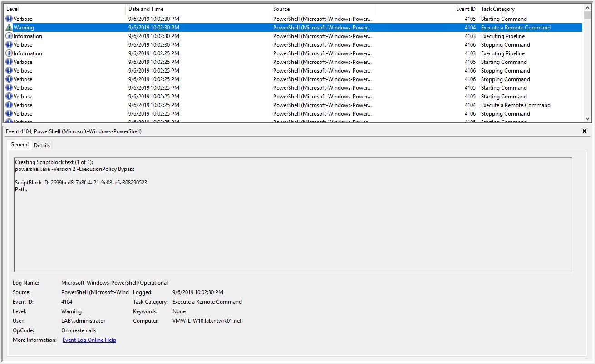The image size is (595, 364).
Task: Click inside the Scriptblock text description box
Action: click(x=293, y=227)
